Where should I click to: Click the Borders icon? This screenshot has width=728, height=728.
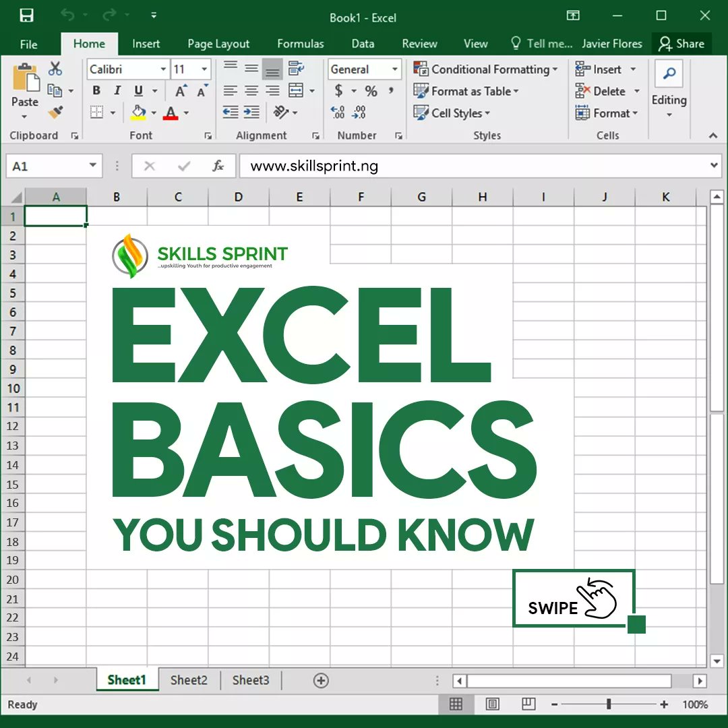coord(96,113)
